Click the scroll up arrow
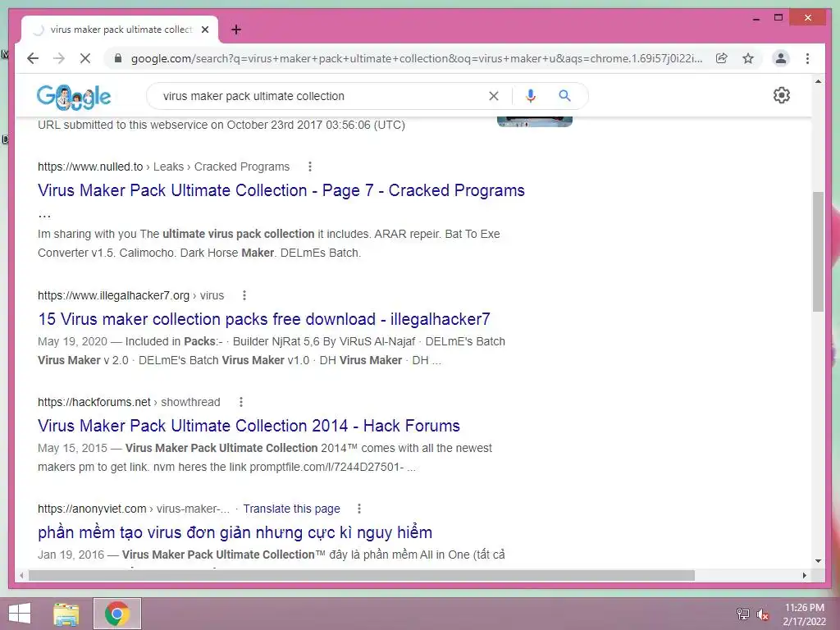The image size is (840, 630). pyautogui.click(x=818, y=81)
